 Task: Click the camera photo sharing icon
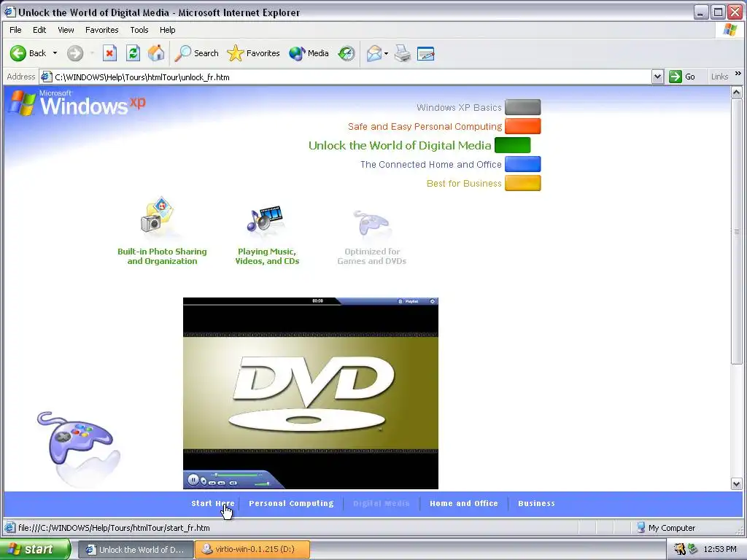click(158, 215)
